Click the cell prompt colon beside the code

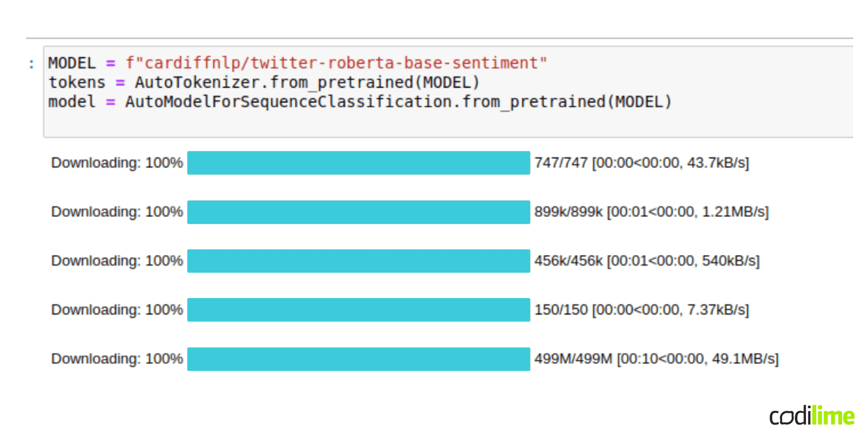31,64
